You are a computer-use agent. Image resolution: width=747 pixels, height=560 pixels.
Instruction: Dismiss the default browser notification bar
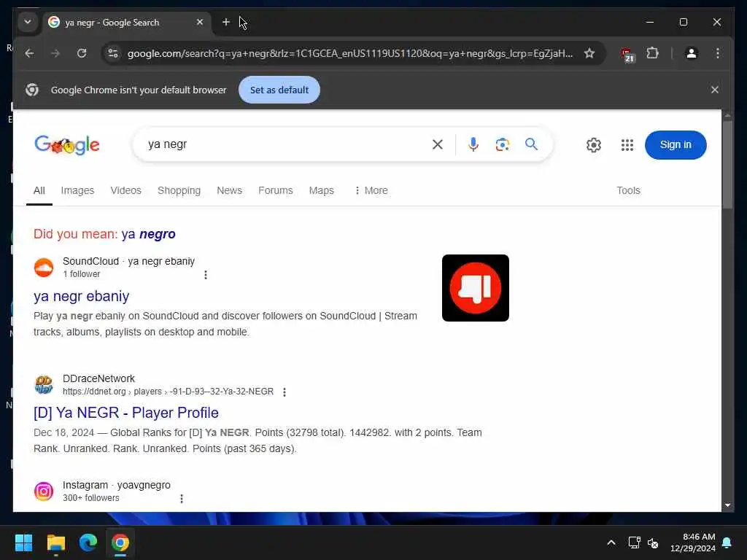(715, 90)
